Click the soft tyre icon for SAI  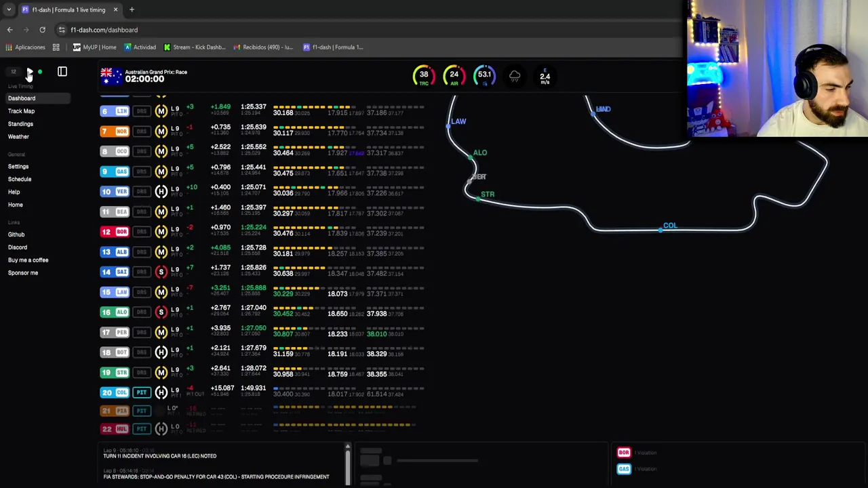point(161,272)
